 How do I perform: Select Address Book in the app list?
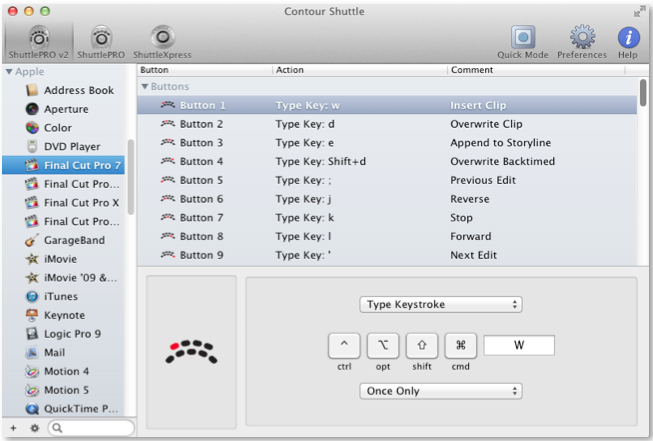[65, 90]
